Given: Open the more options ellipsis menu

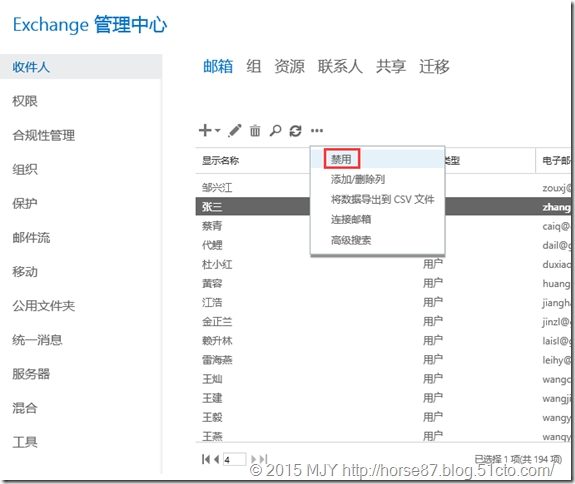Looking at the screenshot, I should 317,131.
